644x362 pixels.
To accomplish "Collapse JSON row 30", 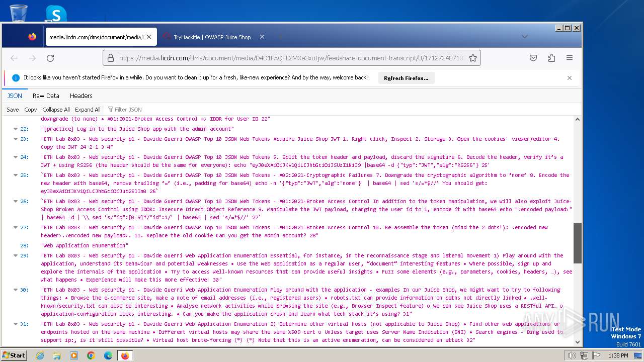I will point(16,290).
